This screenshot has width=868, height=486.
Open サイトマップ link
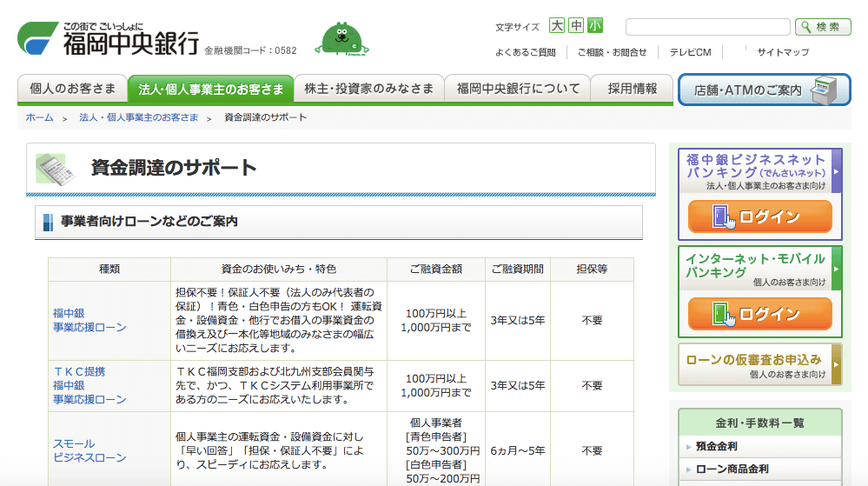point(783,52)
